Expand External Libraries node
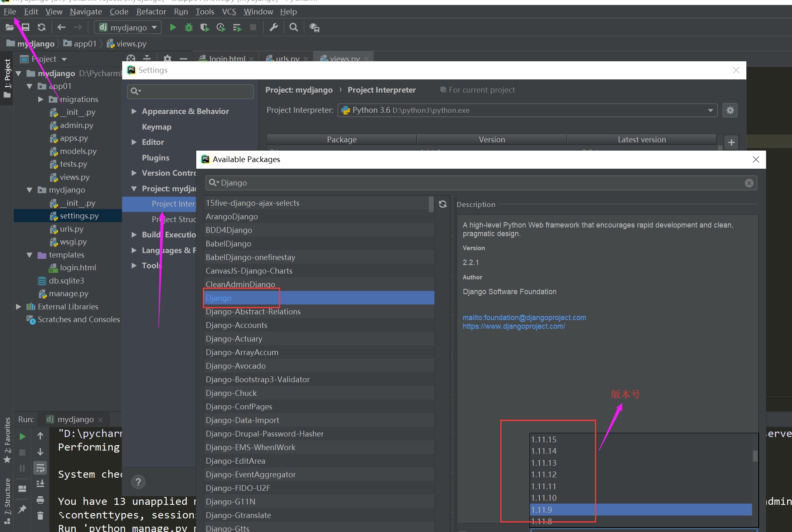This screenshot has height=532, width=792. pyautogui.click(x=19, y=307)
